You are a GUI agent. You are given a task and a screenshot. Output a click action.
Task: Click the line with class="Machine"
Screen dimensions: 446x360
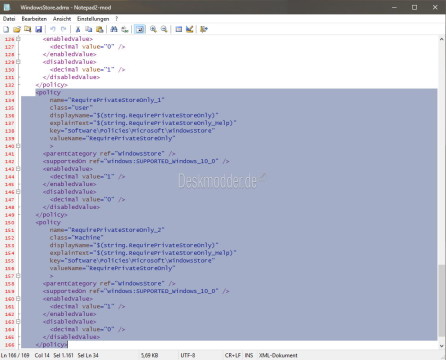coord(76,238)
